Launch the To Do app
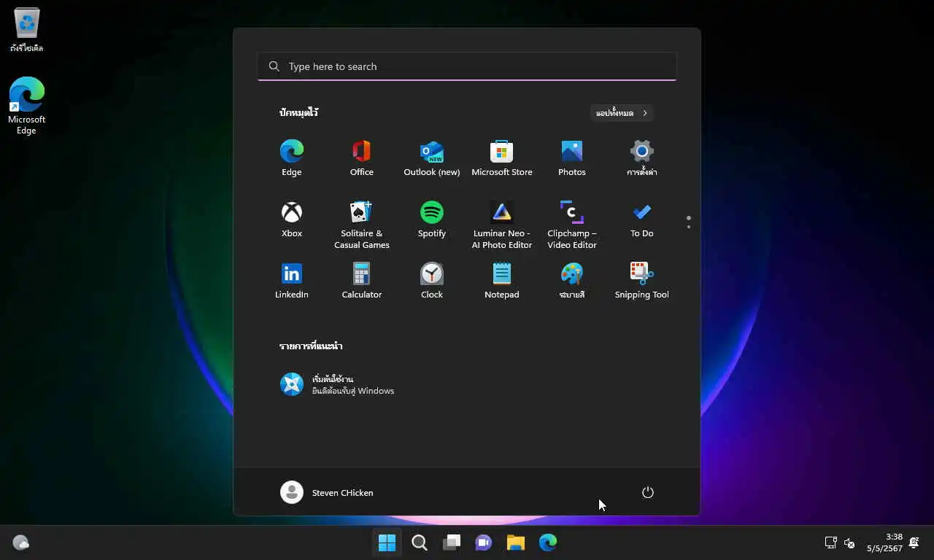 coord(641,219)
